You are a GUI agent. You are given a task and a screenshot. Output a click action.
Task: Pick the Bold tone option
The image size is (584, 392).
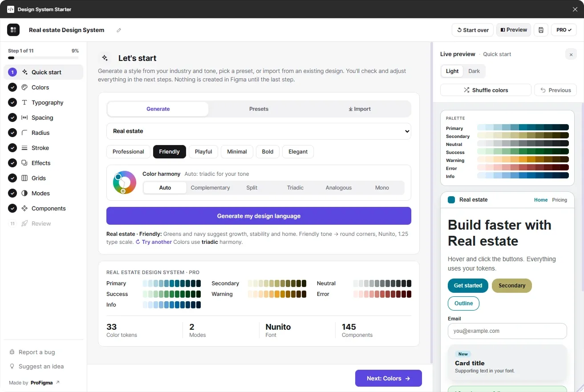[268, 152]
